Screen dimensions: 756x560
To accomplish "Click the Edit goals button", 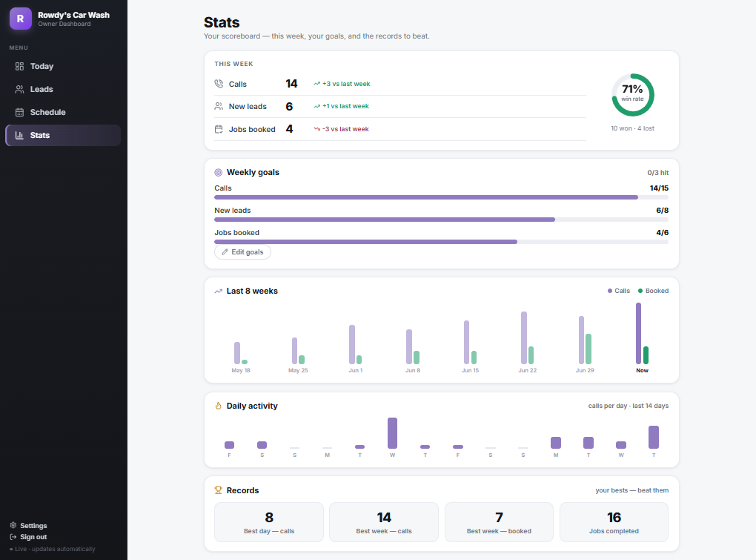I will tap(242, 251).
